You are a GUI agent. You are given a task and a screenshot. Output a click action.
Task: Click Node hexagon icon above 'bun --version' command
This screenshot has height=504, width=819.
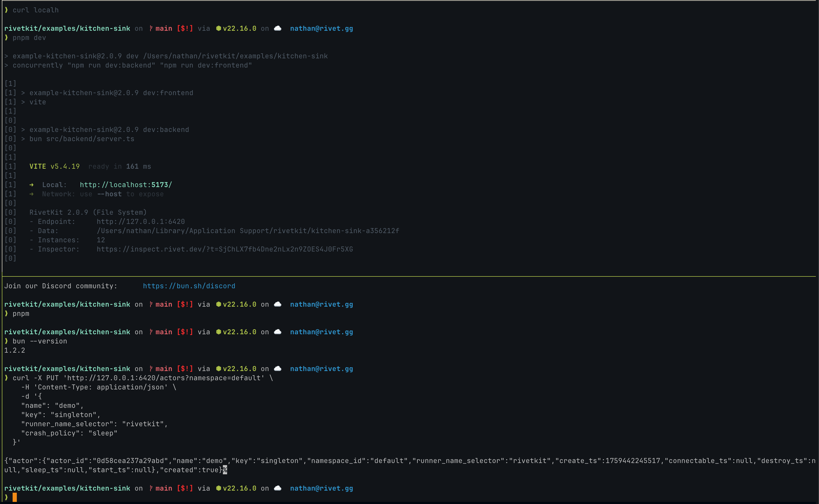219,332
